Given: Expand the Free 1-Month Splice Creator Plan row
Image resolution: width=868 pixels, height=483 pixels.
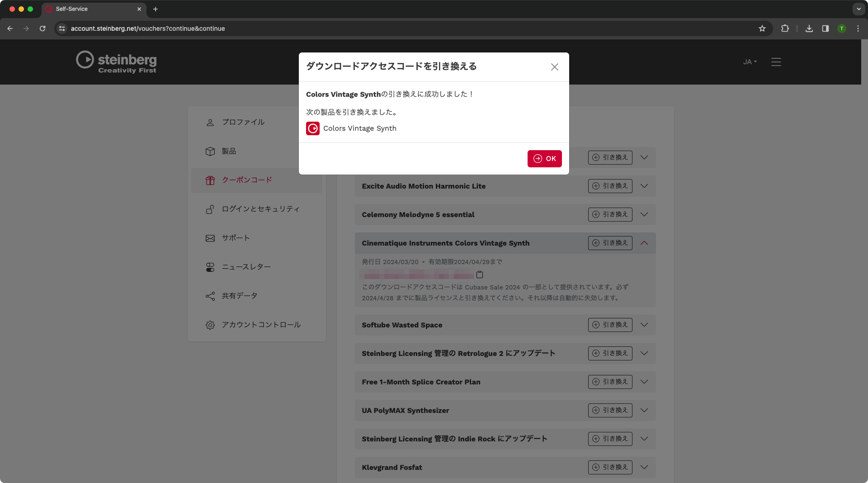Looking at the screenshot, I should click(x=644, y=382).
